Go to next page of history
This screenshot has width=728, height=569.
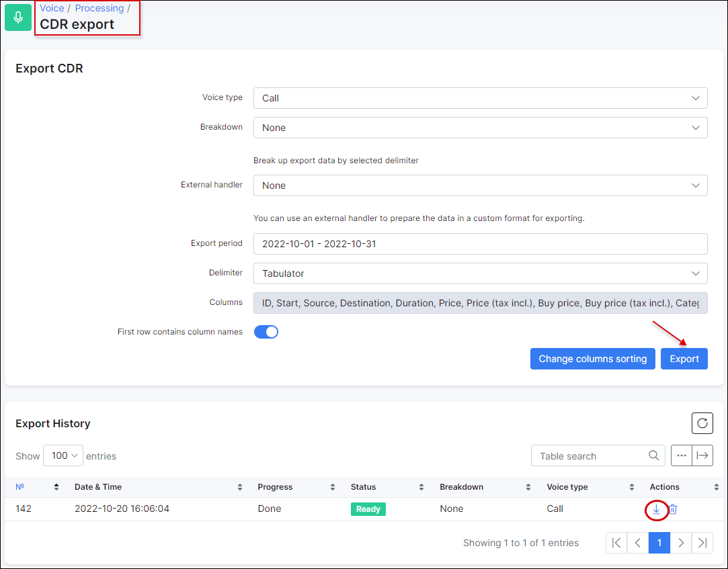point(681,543)
